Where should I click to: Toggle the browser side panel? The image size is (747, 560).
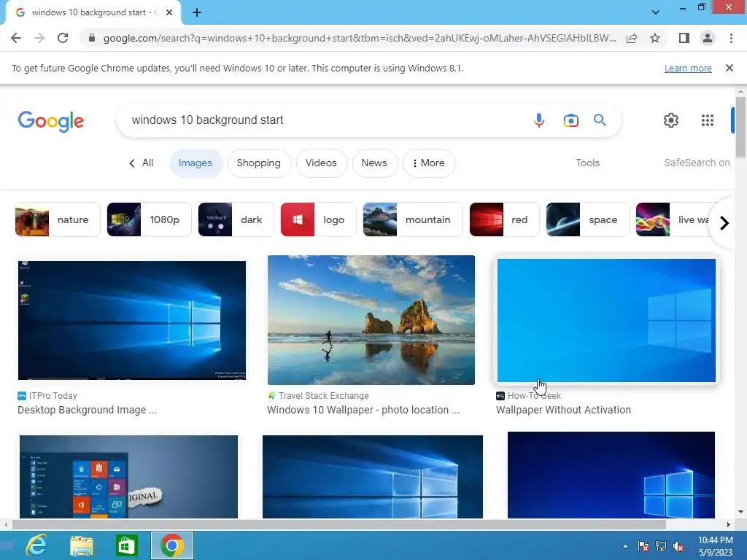tap(684, 38)
